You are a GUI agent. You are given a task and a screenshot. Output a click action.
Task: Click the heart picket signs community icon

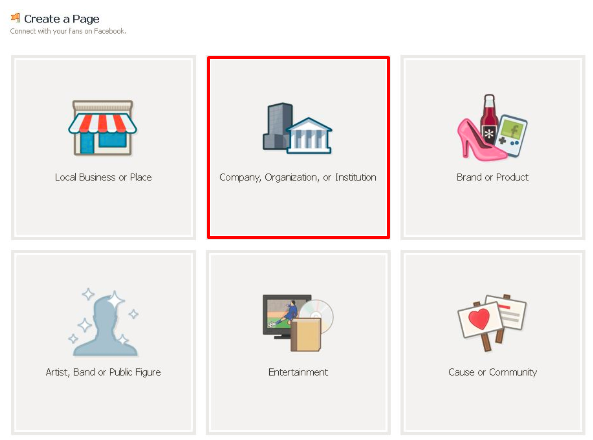[x=492, y=322]
